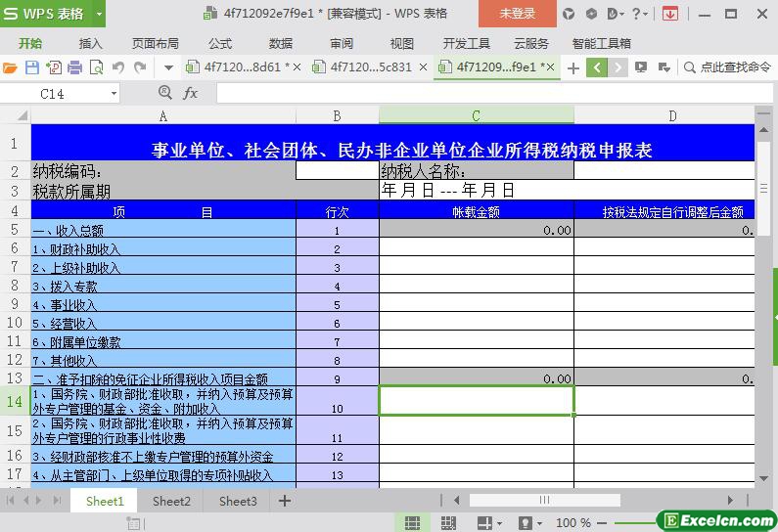Expand the quick access toolbar customize arrow

click(x=168, y=67)
